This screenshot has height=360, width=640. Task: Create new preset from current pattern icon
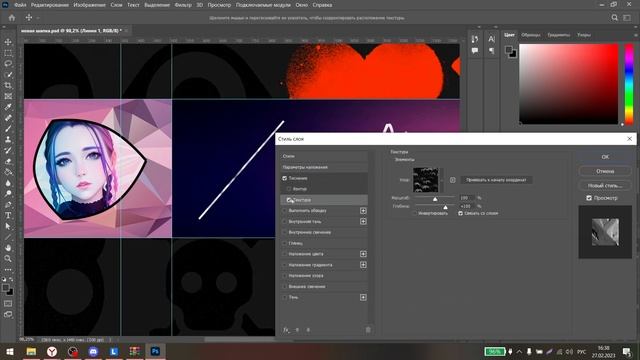(452, 180)
